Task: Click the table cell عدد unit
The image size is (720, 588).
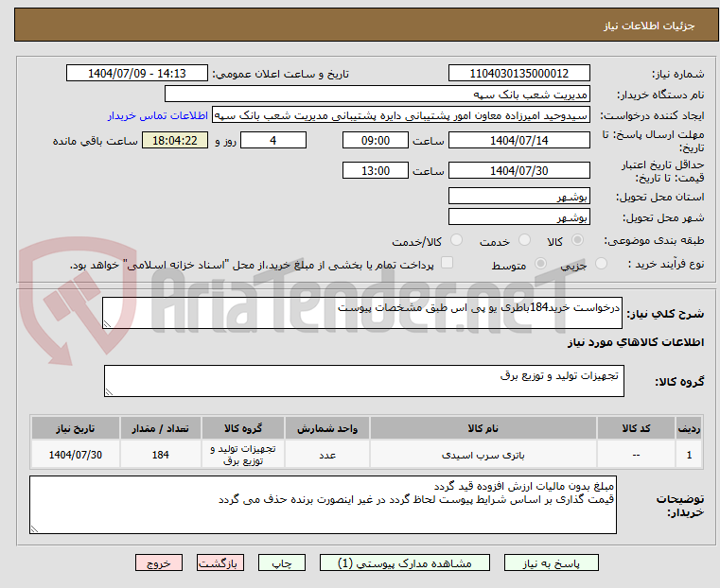Action: (327, 455)
